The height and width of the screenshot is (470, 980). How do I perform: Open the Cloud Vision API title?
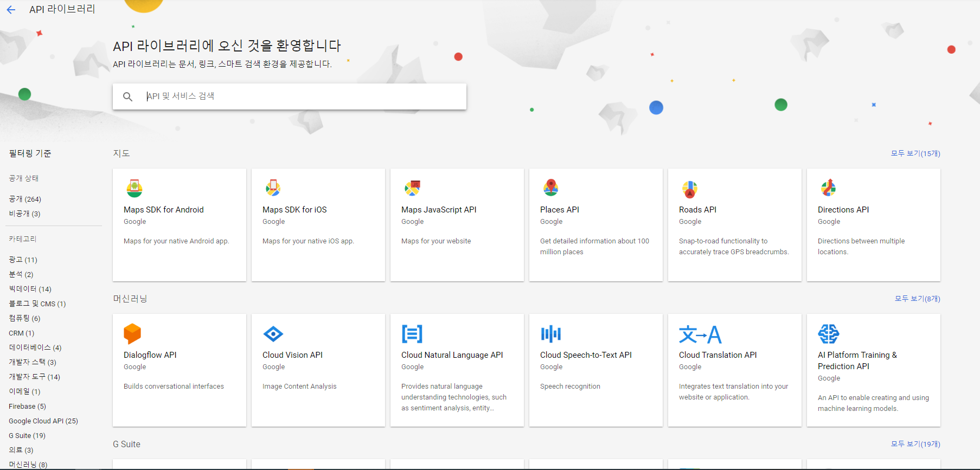pyautogui.click(x=292, y=355)
